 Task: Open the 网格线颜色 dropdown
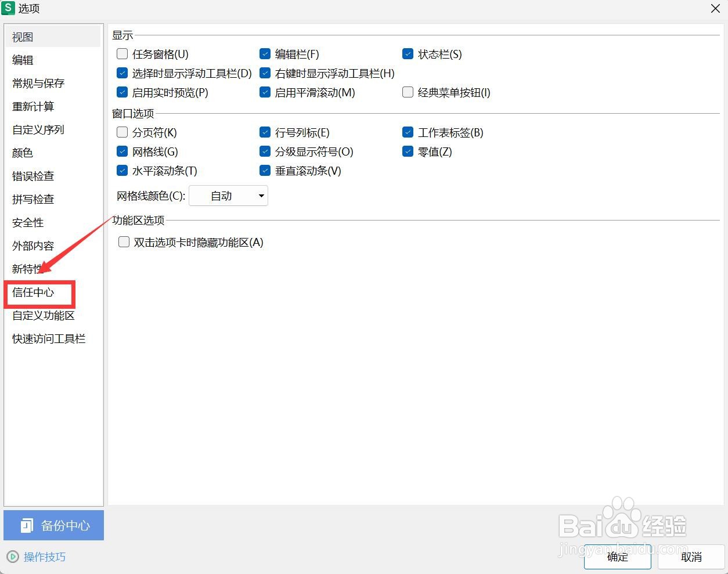tap(229, 196)
